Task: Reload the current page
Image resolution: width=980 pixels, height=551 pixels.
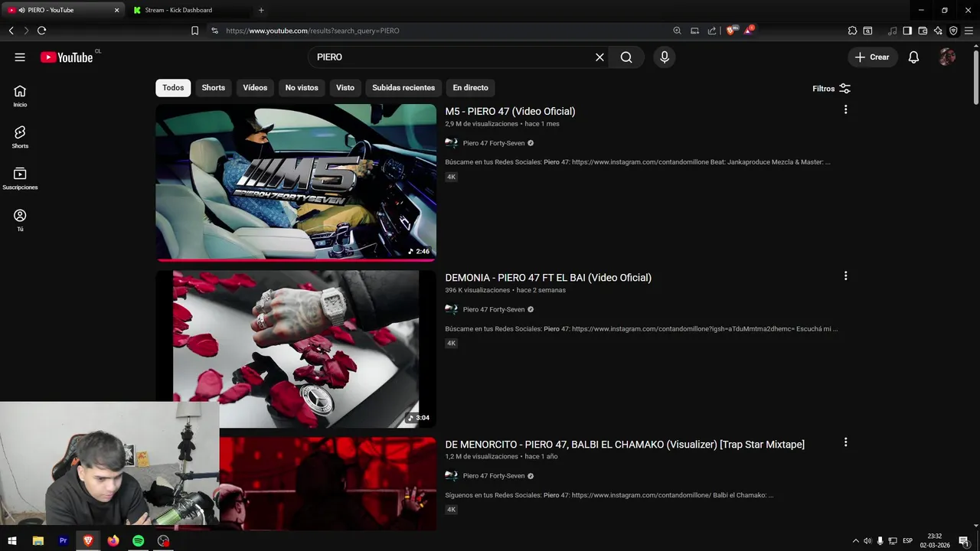Action: (x=41, y=31)
